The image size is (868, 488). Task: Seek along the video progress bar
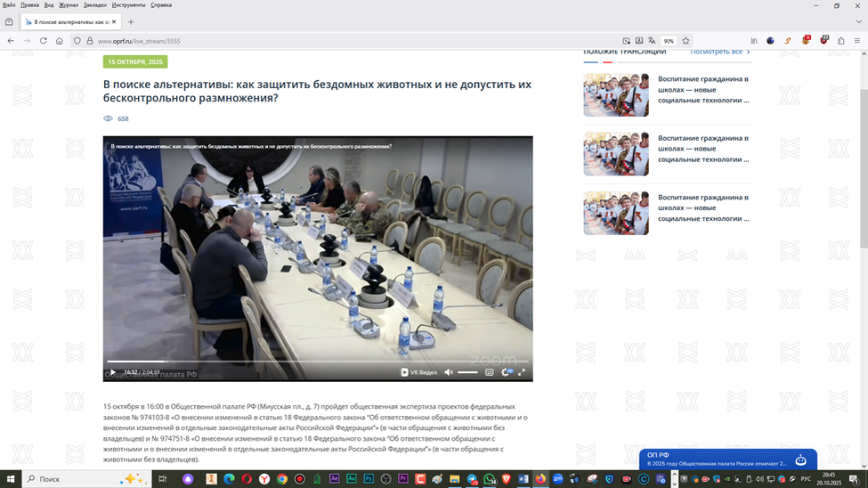[318, 362]
